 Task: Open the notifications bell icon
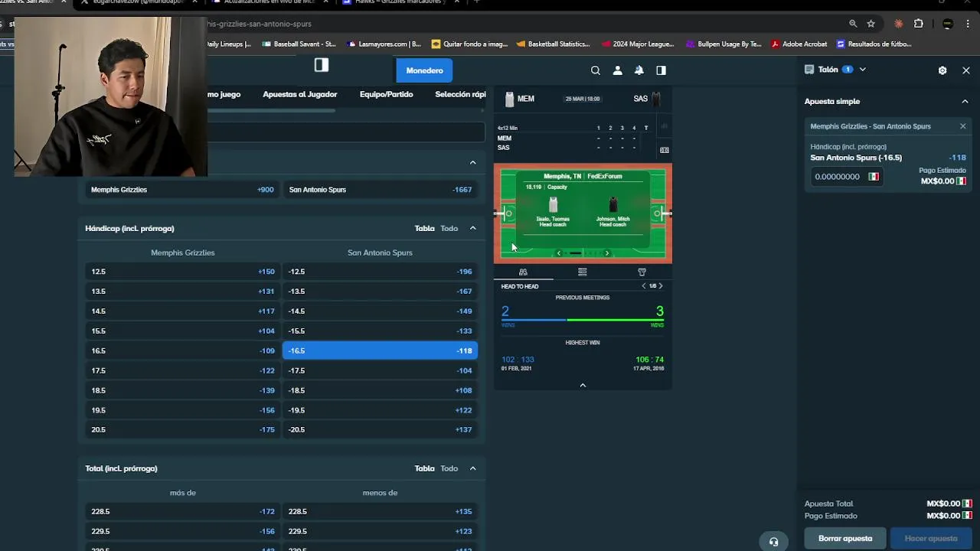click(639, 70)
